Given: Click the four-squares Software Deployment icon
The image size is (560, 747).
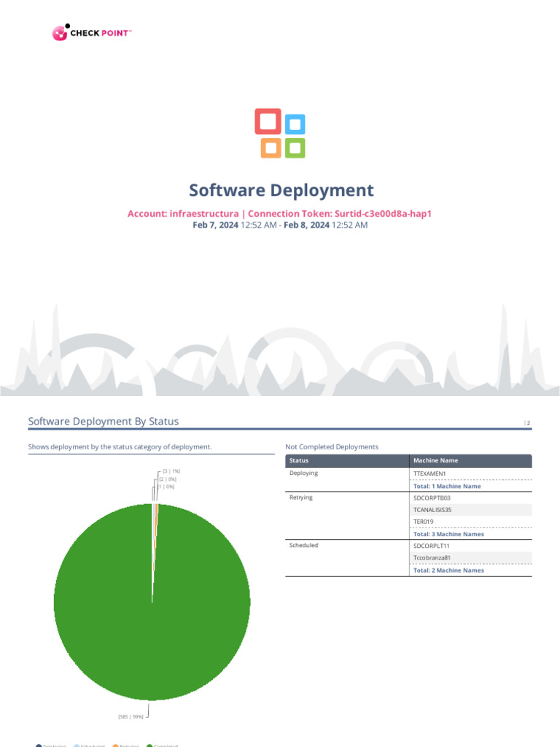Looking at the screenshot, I should pyautogui.click(x=280, y=133).
